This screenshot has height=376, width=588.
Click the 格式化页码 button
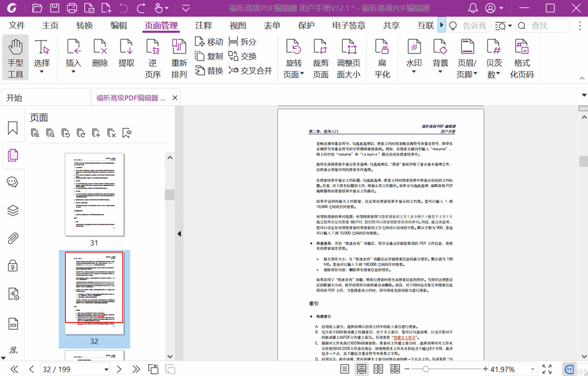[x=522, y=58]
